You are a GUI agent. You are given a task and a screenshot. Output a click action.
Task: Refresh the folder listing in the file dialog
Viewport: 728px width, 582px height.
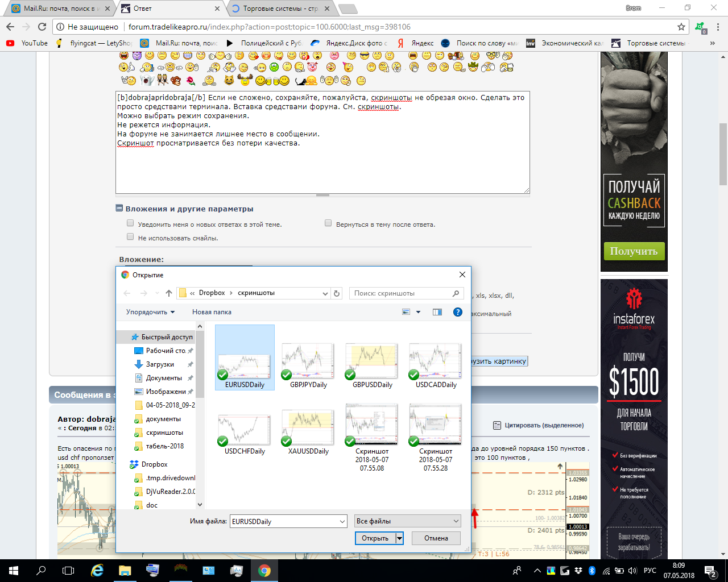(x=337, y=293)
